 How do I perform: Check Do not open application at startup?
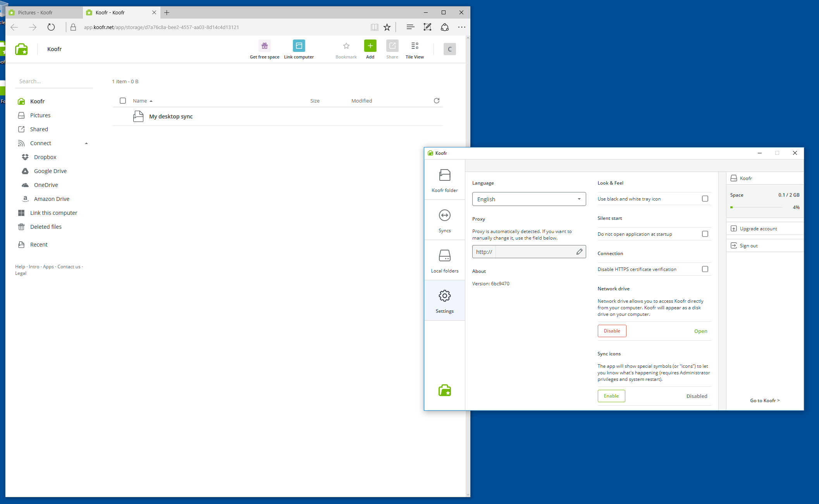point(705,234)
